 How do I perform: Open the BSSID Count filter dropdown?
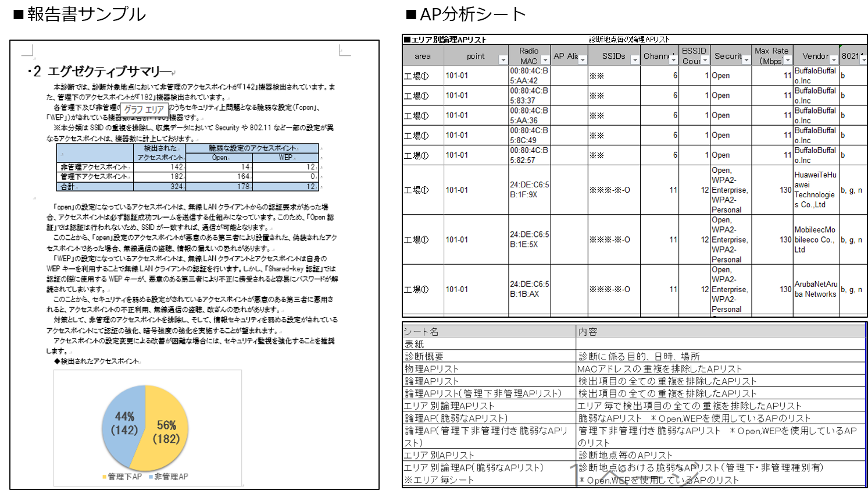pos(705,60)
